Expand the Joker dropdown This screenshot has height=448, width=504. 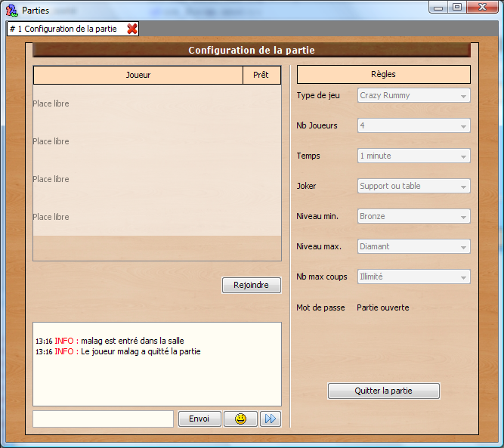[413, 186]
